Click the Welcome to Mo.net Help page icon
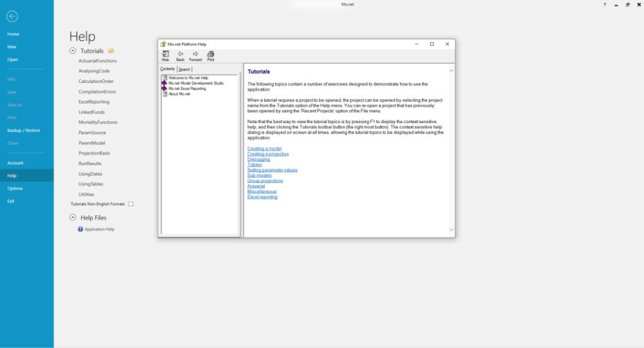 (x=165, y=77)
